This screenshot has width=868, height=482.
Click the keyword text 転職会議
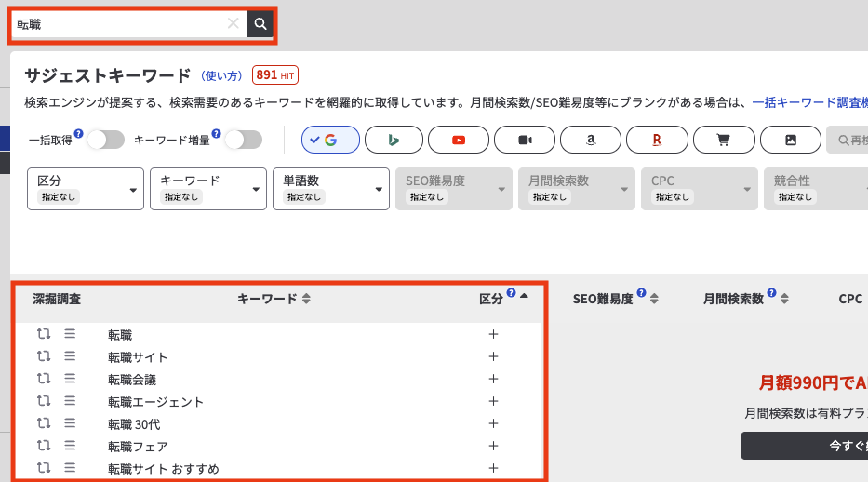coord(132,380)
